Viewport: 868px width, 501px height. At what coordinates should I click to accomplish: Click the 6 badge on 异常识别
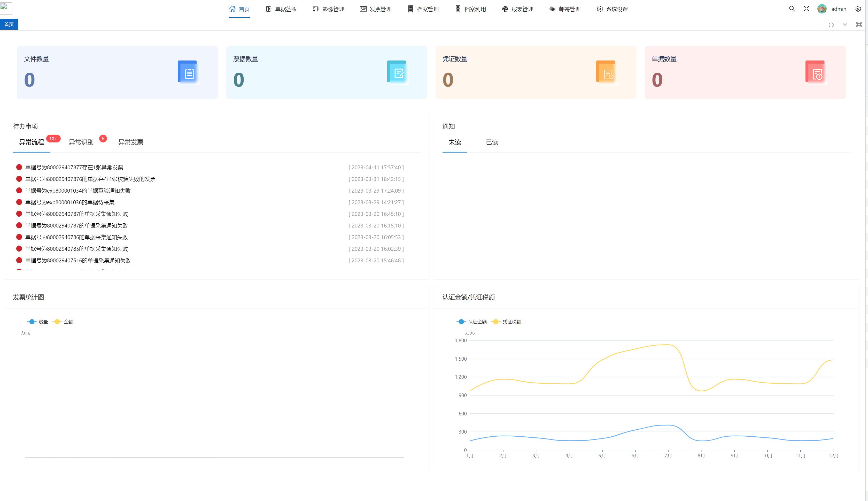(103, 139)
